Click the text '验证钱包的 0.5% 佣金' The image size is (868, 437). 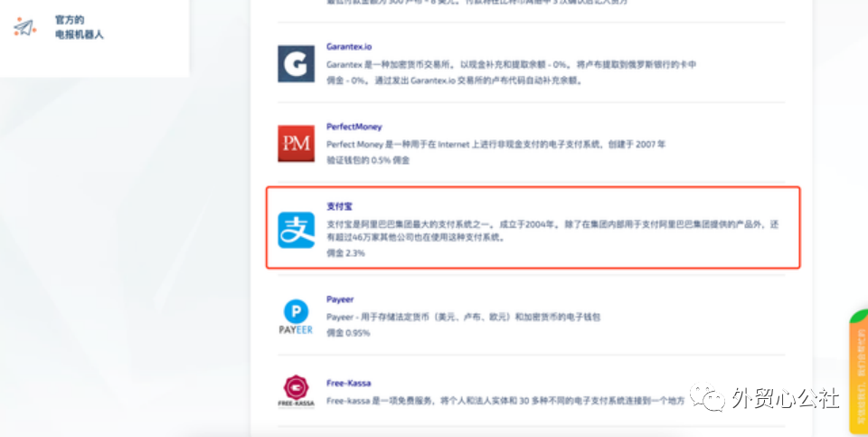point(368,160)
